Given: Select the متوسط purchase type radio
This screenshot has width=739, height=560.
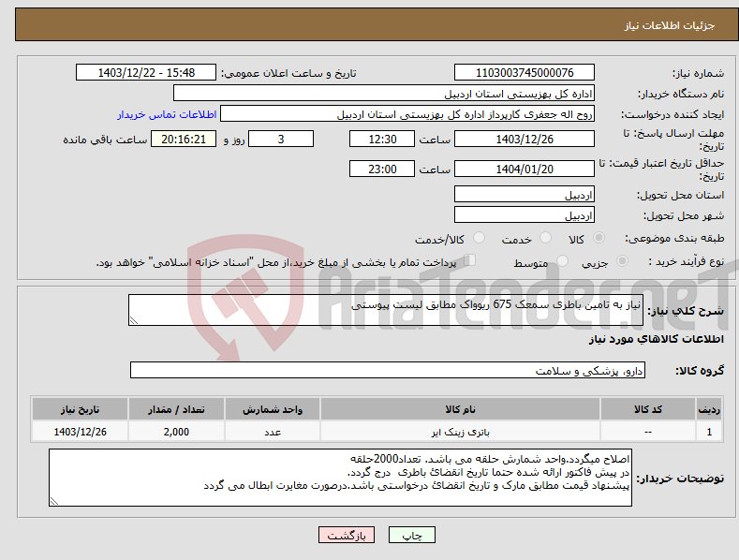Looking at the screenshot, I should (x=562, y=260).
